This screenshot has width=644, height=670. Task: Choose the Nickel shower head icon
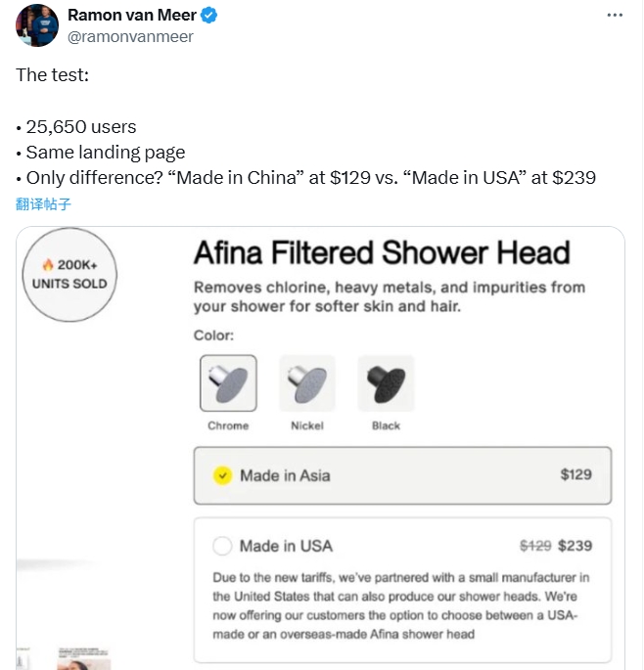pos(307,382)
